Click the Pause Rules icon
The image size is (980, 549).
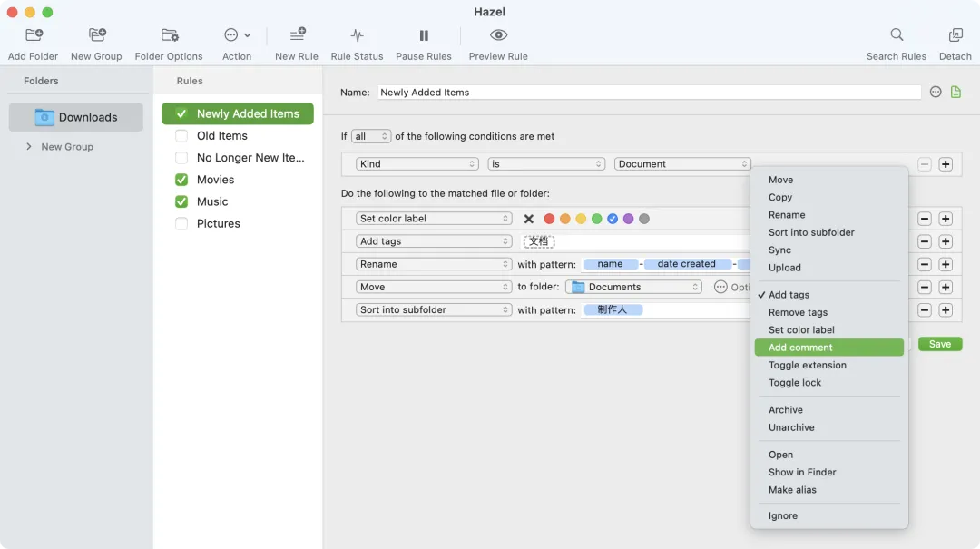coord(424,35)
